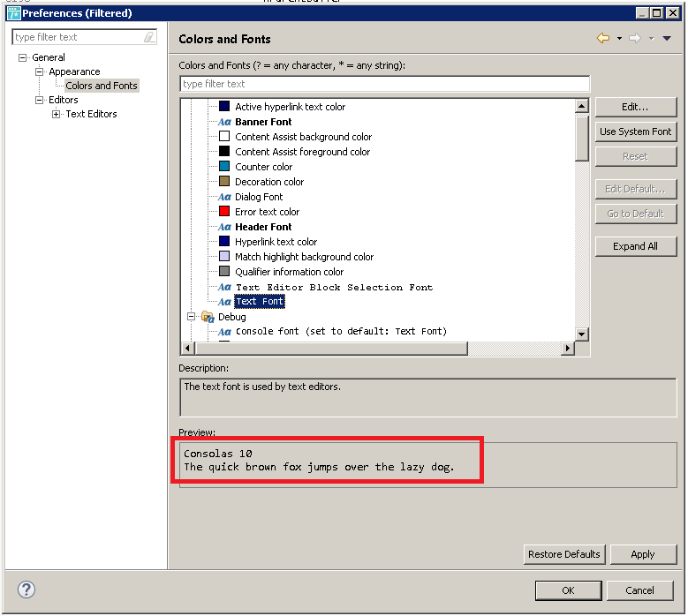
Task: Click the Preferences window title icon
Action: pos(13,13)
